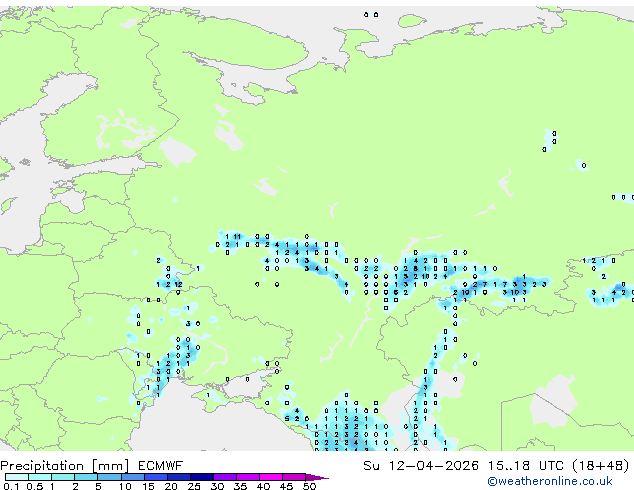Click the legend label '25'
This screenshot has width=634, height=490.
pos(194,486)
